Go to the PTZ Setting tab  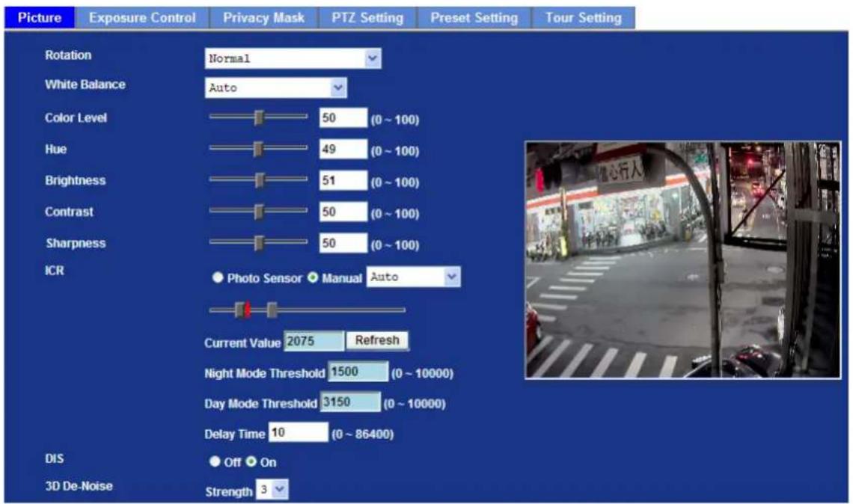click(367, 17)
